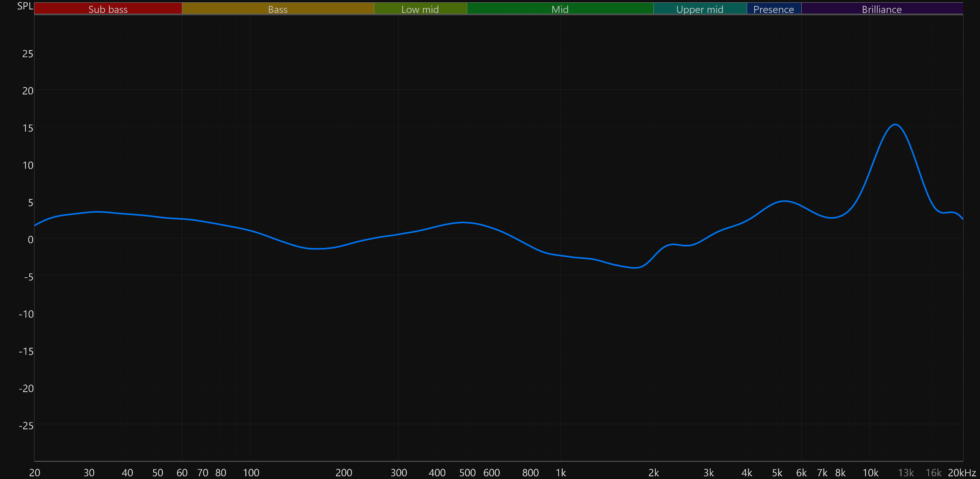The width and height of the screenshot is (980, 479).
Task: Select the Mid frequency band header
Action: click(x=560, y=9)
